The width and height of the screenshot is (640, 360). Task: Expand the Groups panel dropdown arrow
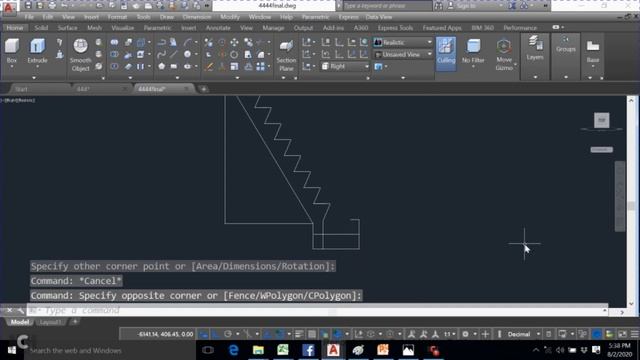566,77
